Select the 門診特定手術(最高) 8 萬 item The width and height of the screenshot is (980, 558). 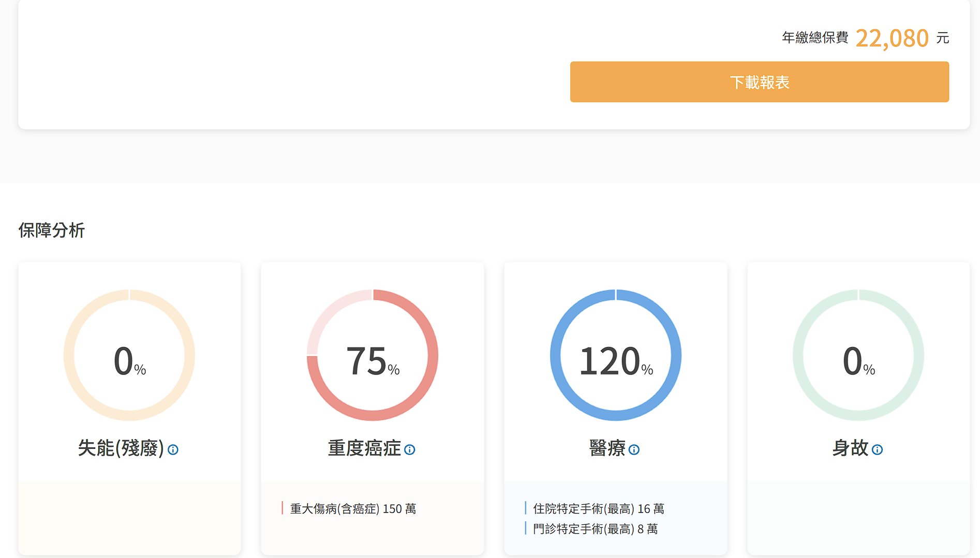pos(595,529)
